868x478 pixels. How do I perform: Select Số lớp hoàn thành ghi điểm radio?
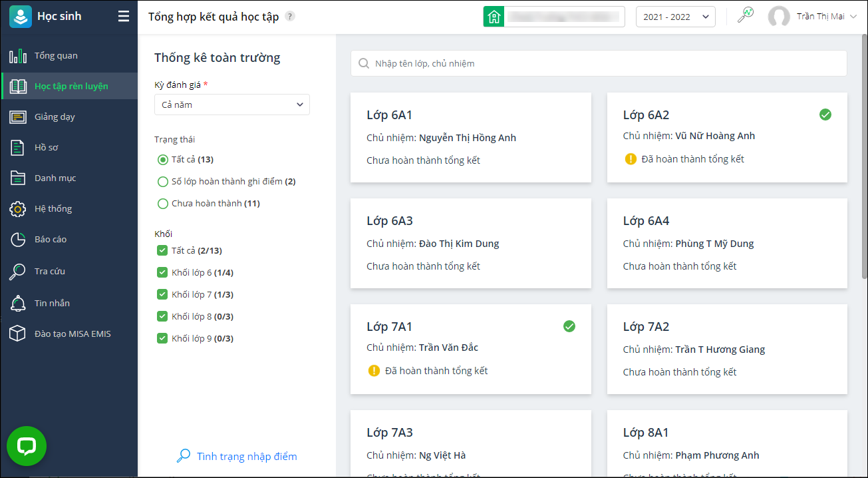pos(163,182)
